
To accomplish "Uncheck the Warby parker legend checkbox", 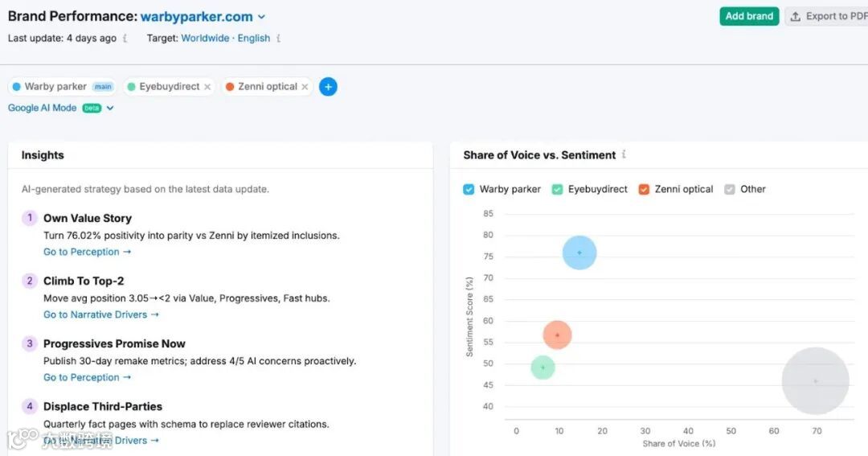I will [x=469, y=190].
